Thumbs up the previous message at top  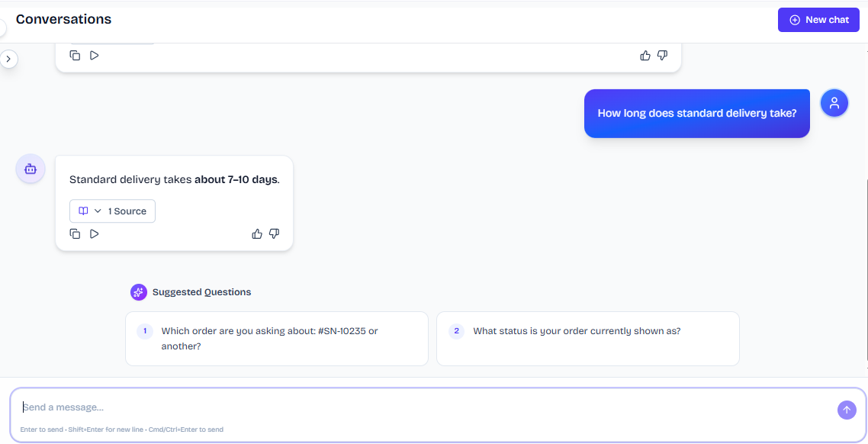point(645,56)
